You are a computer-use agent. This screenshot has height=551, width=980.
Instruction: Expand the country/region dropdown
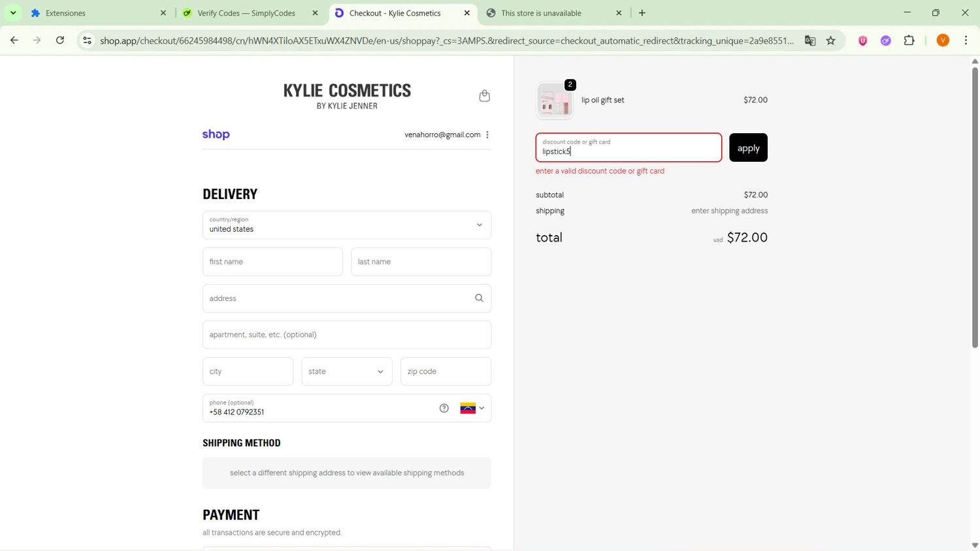click(347, 225)
